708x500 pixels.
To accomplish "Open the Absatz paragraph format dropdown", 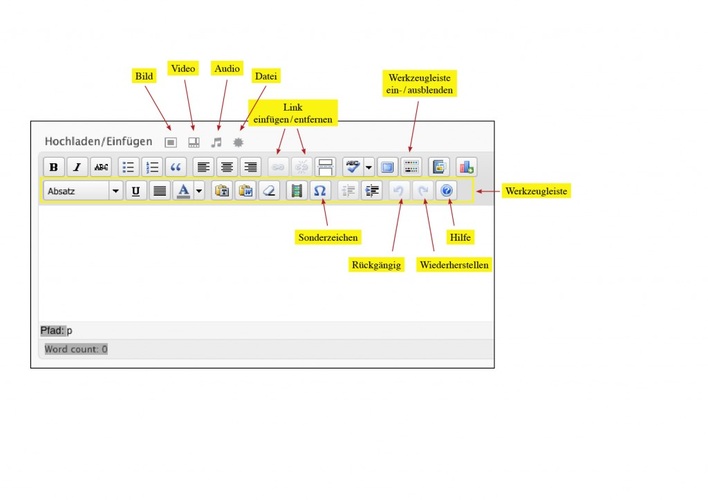I will 116,190.
